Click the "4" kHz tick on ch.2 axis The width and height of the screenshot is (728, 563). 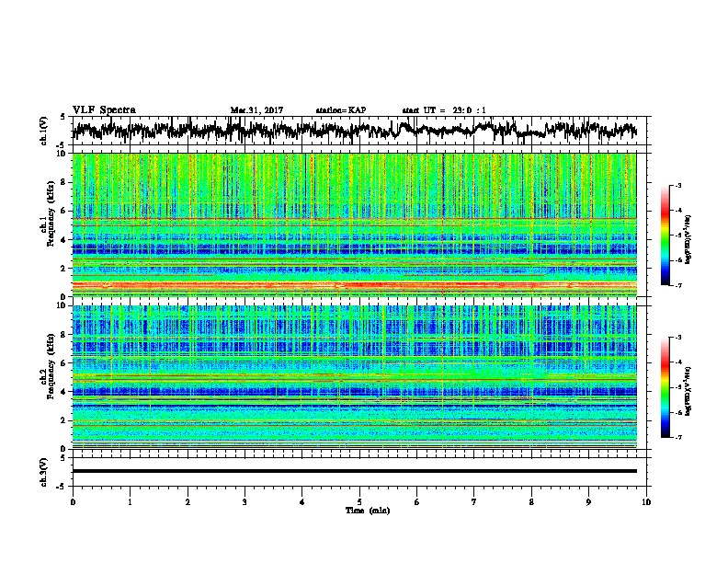[x=65, y=392]
